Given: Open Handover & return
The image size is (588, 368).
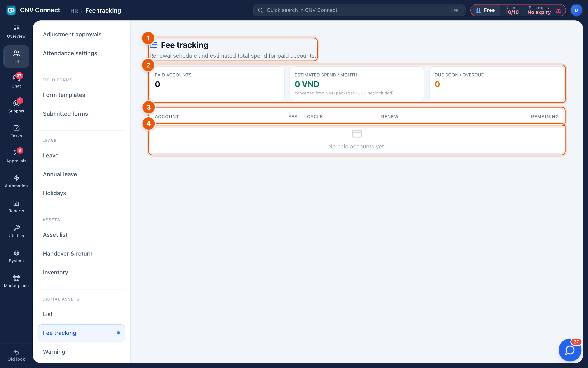Looking at the screenshot, I should click(x=81, y=254).
